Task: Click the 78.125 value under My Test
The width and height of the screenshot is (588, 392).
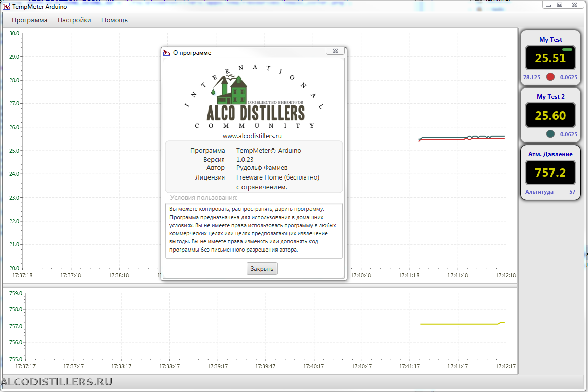Action: click(x=532, y=77)
